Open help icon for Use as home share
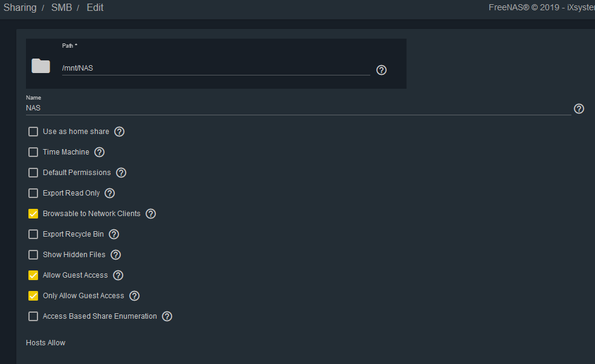Viewport: 595px width, 364px height. [120, 132]
